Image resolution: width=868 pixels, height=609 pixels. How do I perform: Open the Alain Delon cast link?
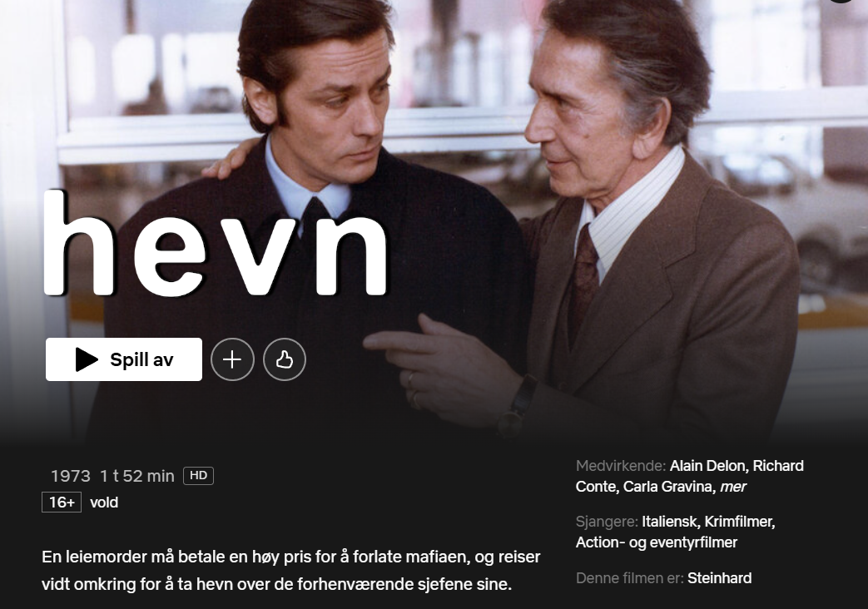(x=708, y=466)
